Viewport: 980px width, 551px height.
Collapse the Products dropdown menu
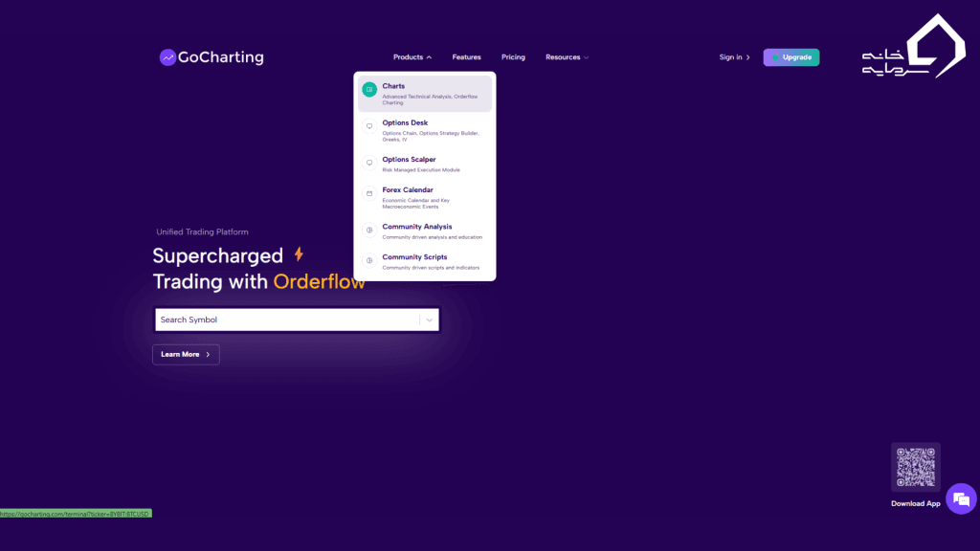pyautogui.click(x=412, y=57)
